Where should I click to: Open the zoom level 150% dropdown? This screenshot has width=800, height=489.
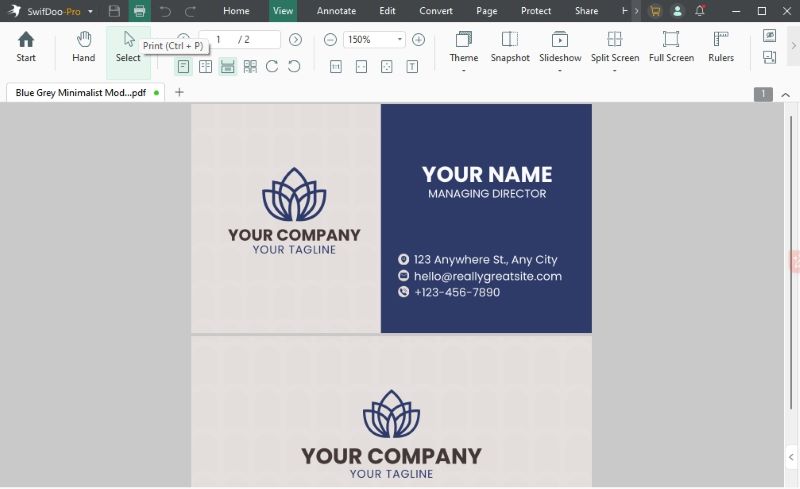399,39
